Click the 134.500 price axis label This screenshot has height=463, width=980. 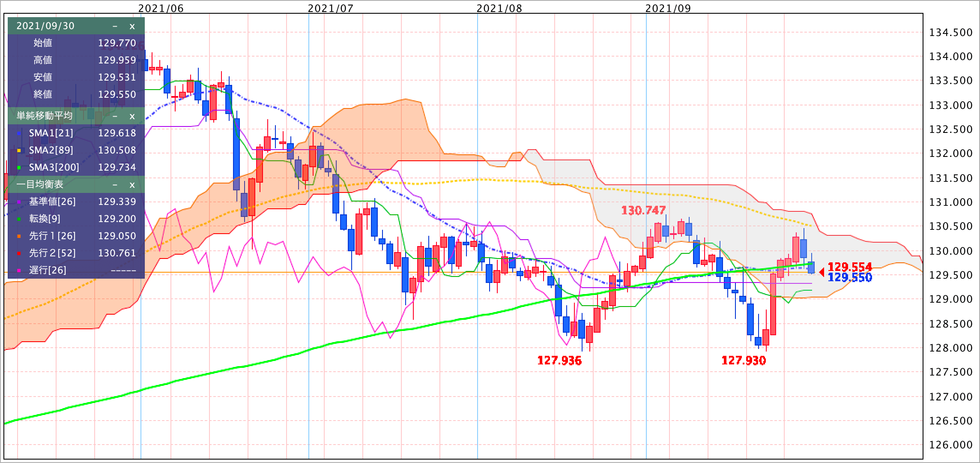tap(950, 33)
